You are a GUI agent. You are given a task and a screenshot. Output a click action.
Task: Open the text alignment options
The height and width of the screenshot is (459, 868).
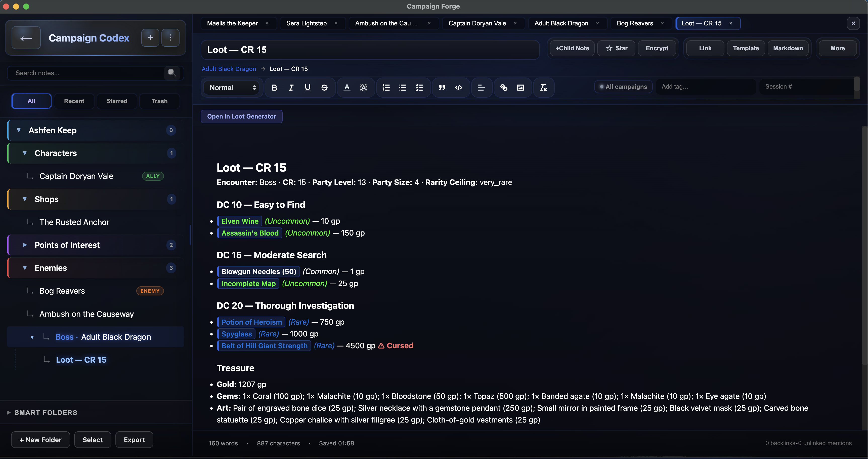[481, 88]
